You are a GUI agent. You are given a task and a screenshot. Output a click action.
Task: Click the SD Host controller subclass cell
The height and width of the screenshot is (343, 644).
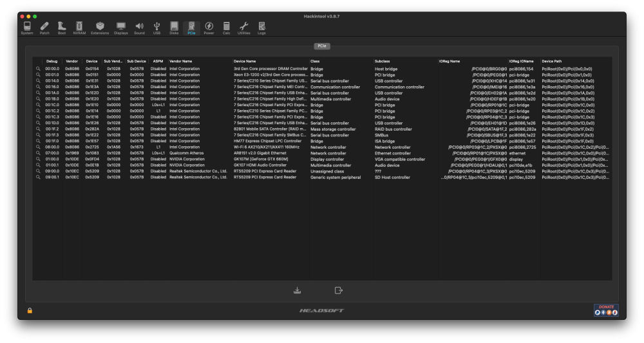[x=392, y=177]
